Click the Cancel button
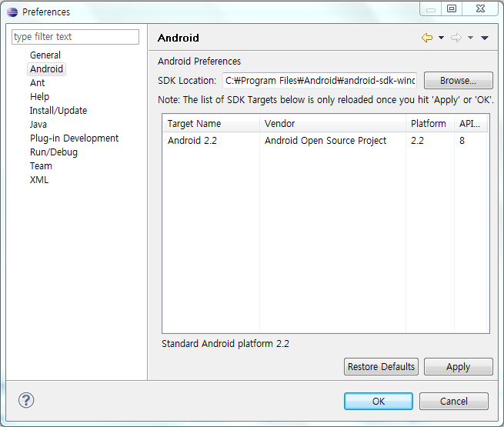504x427 pixels. point(454,401)
